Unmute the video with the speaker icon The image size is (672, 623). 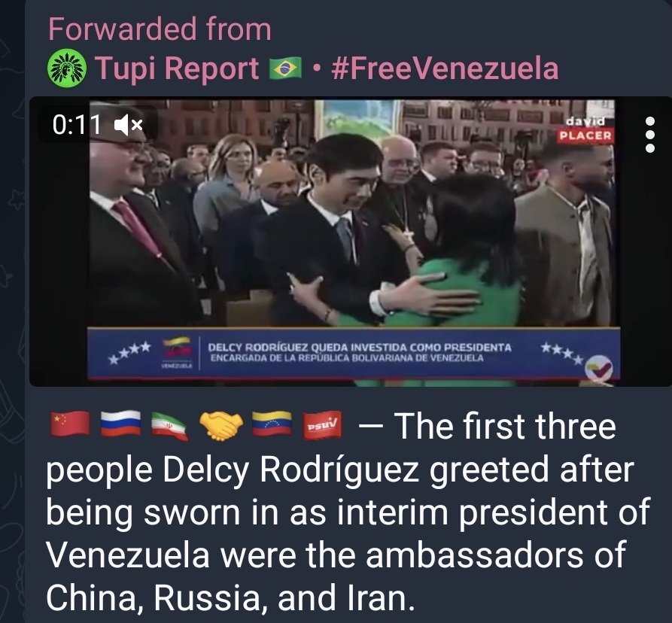coord(128,125)
